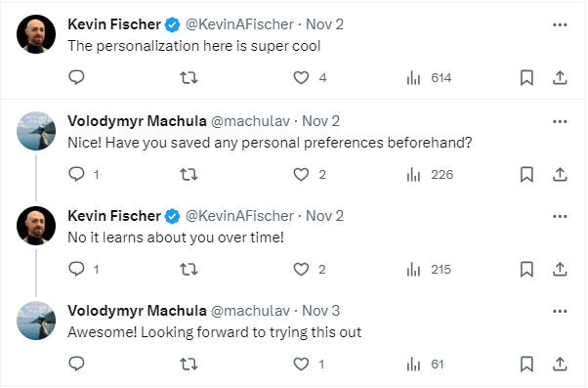Open @KevinAFischer handle in first tweet
The height and width of the screenshot is (388, 588).
[x=239, y=24]
